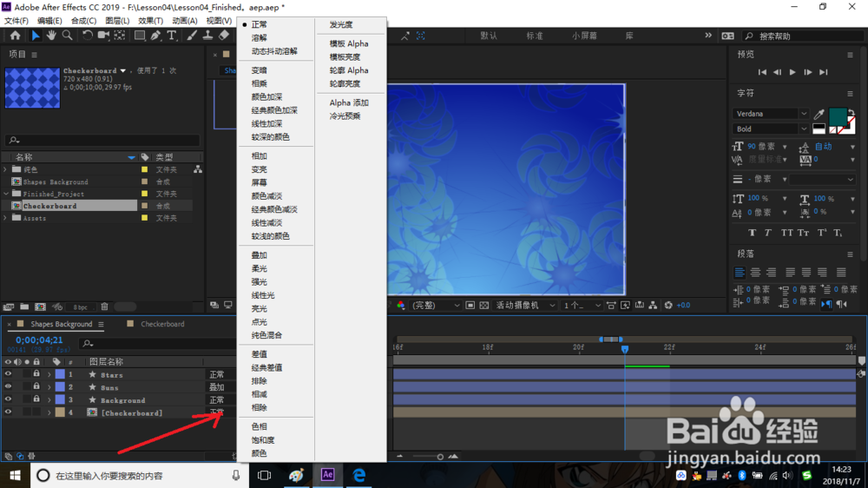
Task: Step forward one frame in preview
Action: tap(808, 72)
